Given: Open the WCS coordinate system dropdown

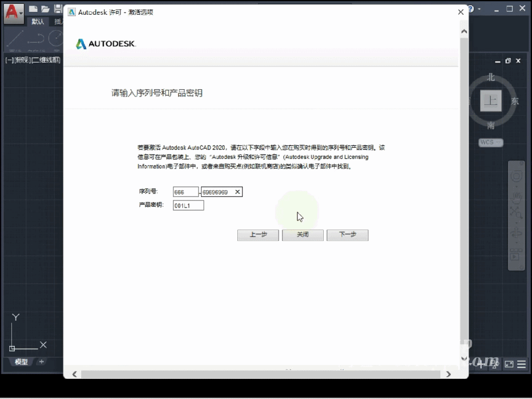Looking at the screenshot, I should coord(491,142).
